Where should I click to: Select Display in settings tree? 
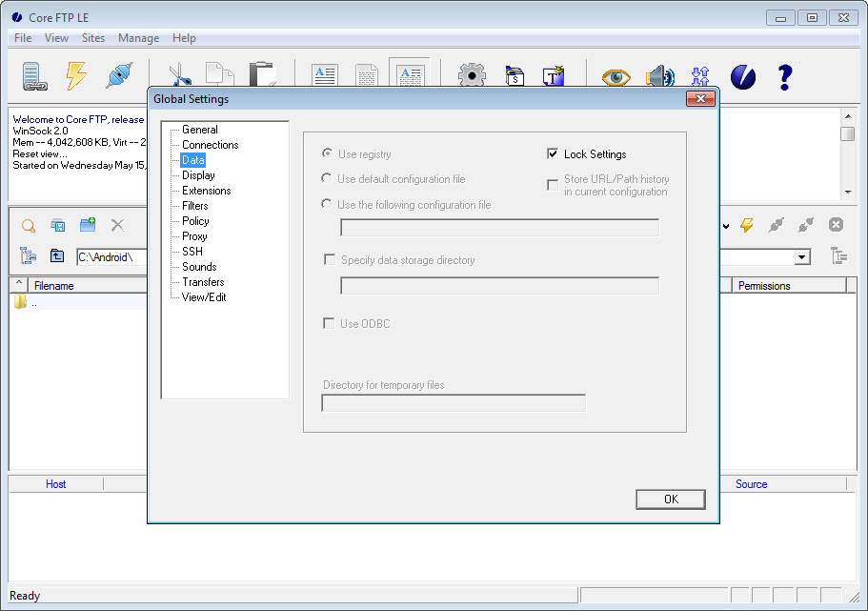(198, 175)
